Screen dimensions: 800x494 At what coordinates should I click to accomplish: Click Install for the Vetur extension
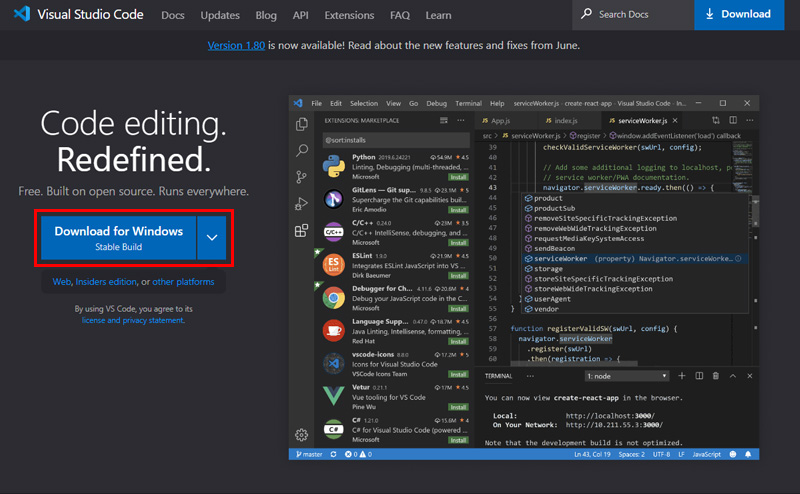[458, 407]
